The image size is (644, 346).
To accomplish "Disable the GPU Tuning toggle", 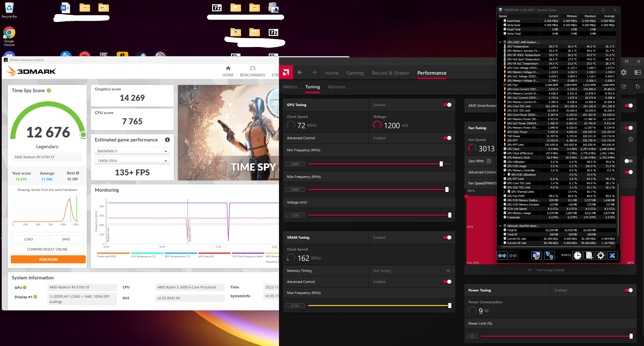I will click(447, 105).
